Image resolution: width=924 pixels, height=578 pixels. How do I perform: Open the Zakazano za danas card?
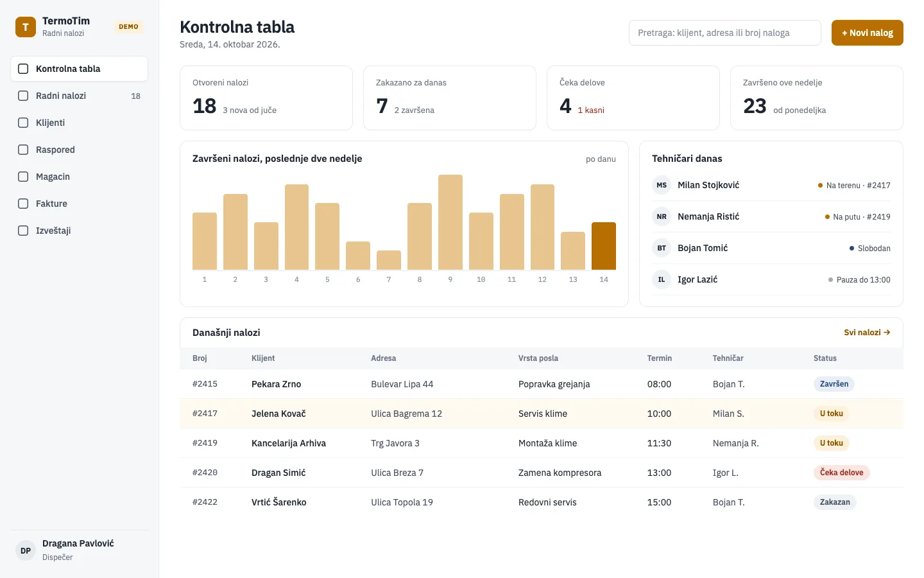coord(450,98)
